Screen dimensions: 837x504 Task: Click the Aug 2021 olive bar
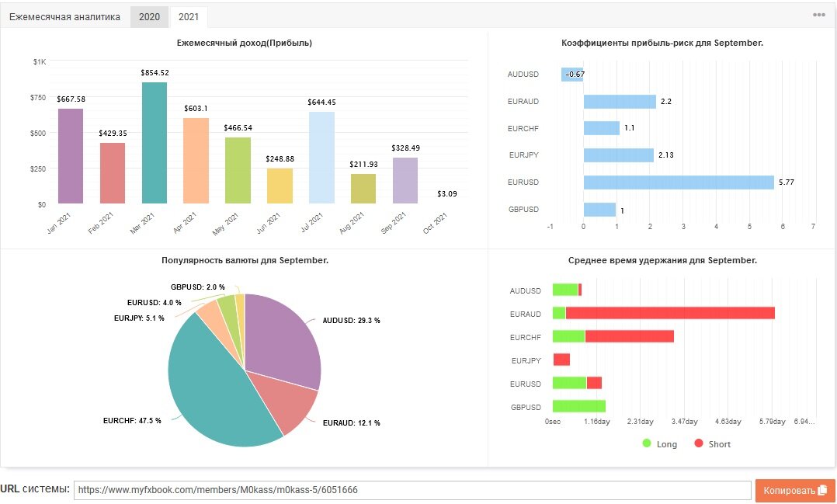pyautogui.click(x=363, y=189)
